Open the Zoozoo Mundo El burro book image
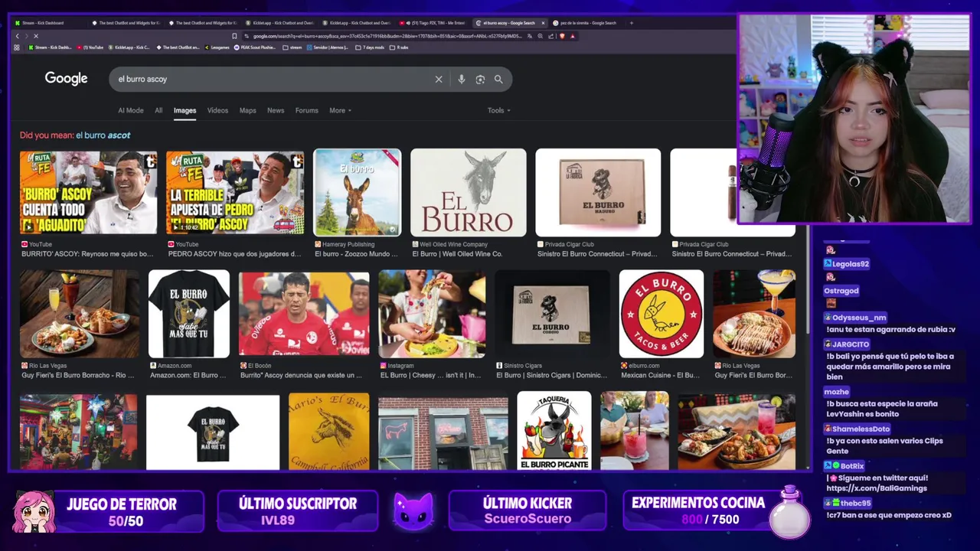This screenshot has height=551, width=980. (x=357, y=192)
